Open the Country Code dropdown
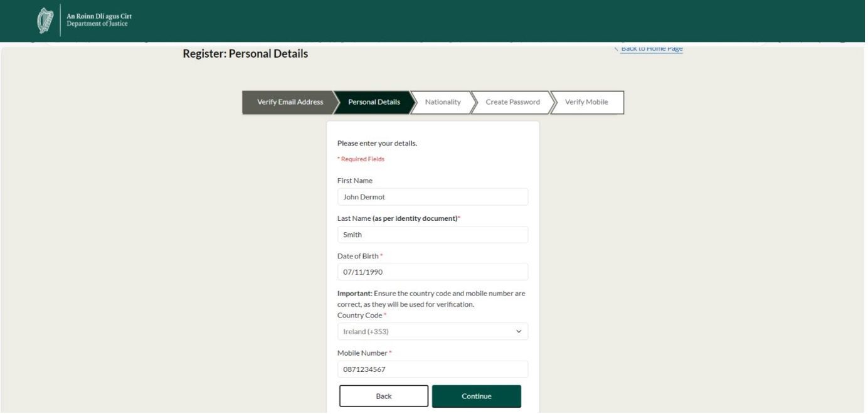 (426, 331)
